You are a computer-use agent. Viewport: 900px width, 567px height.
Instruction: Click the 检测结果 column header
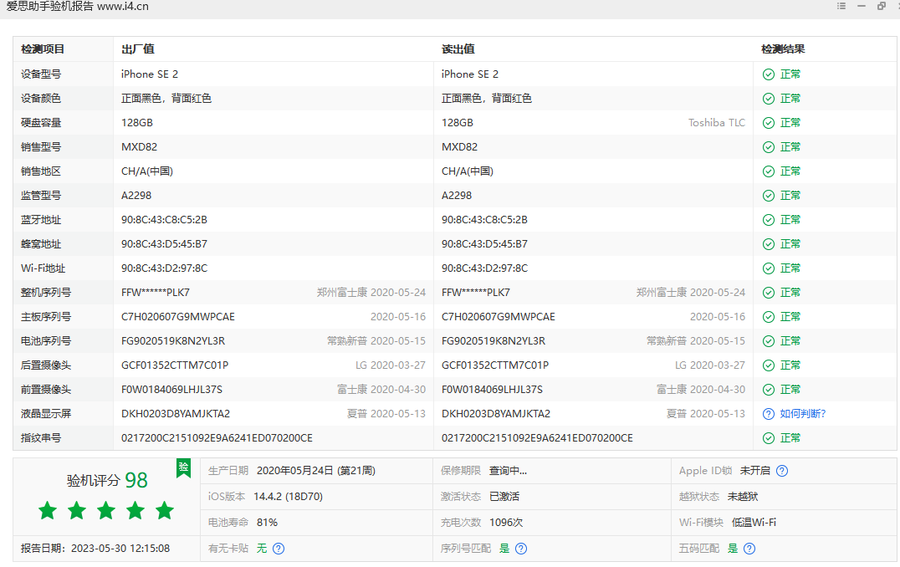(783, 49)
